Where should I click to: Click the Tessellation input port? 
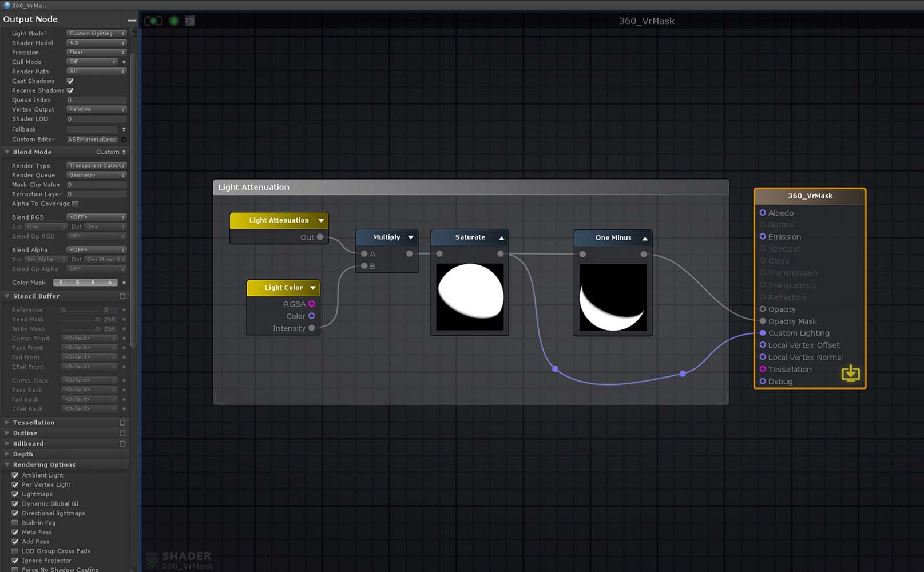coord(763,369)
